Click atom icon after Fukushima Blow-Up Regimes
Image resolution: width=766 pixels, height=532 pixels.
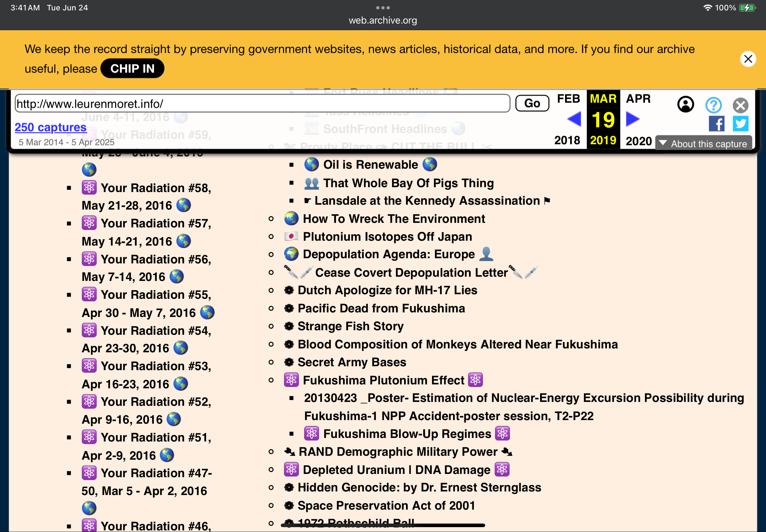(502, 433)
